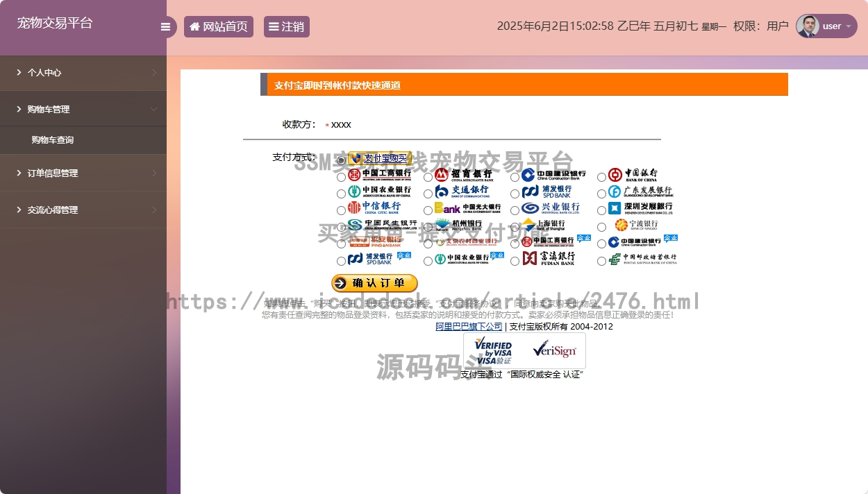This screenshot has width=868, height=494.
Task: Click the 中国邮政储蓄银行 Postal Savings logo
Action: coord(642,259)
